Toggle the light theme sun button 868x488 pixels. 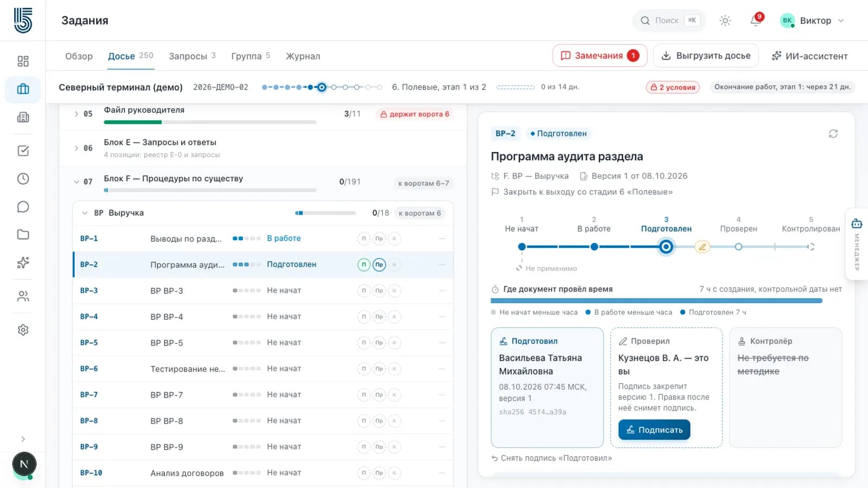pyautogui.click(x=725, y=21)
